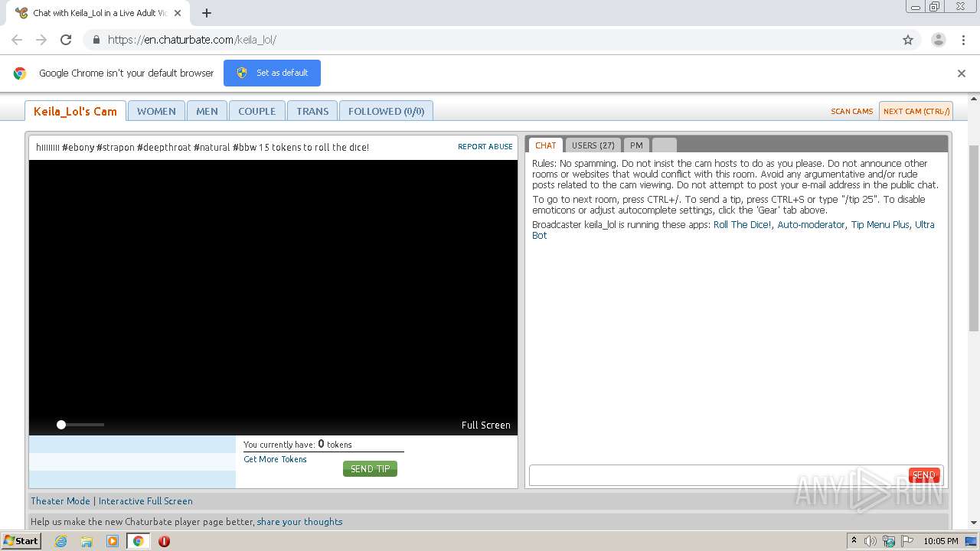Open the Ultra Bot app link
This screenshot has height=551, width=980.
[x=925, y=225]
